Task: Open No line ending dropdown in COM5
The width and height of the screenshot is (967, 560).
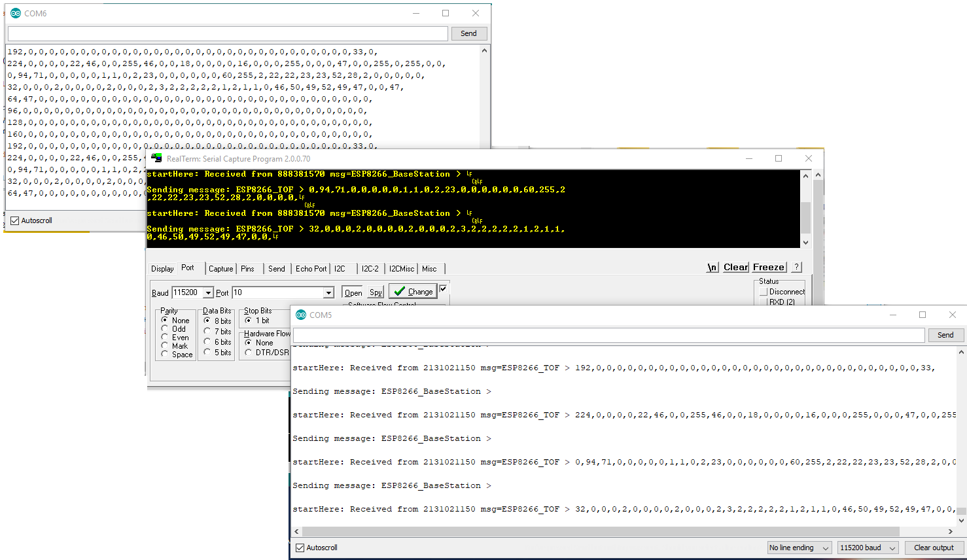Action: coord(799,548)
